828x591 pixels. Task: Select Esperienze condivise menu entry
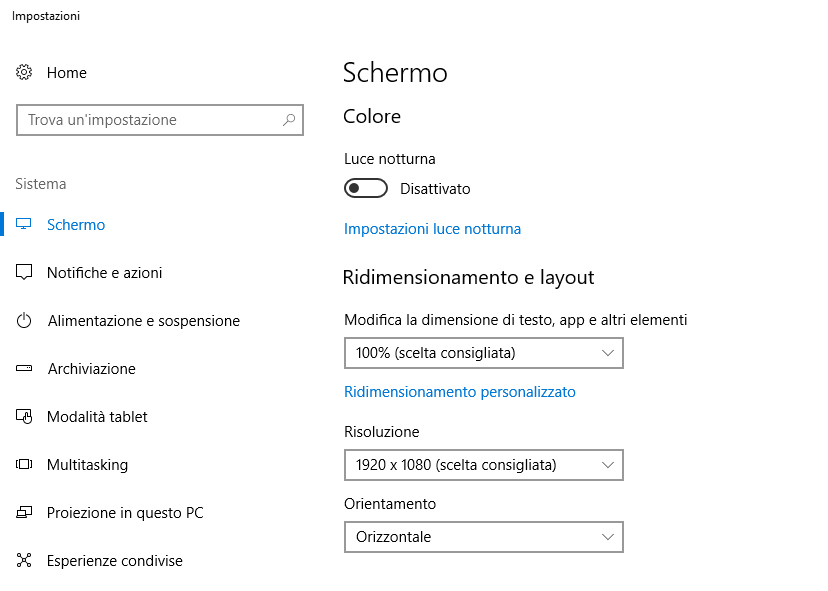point(115,560)
